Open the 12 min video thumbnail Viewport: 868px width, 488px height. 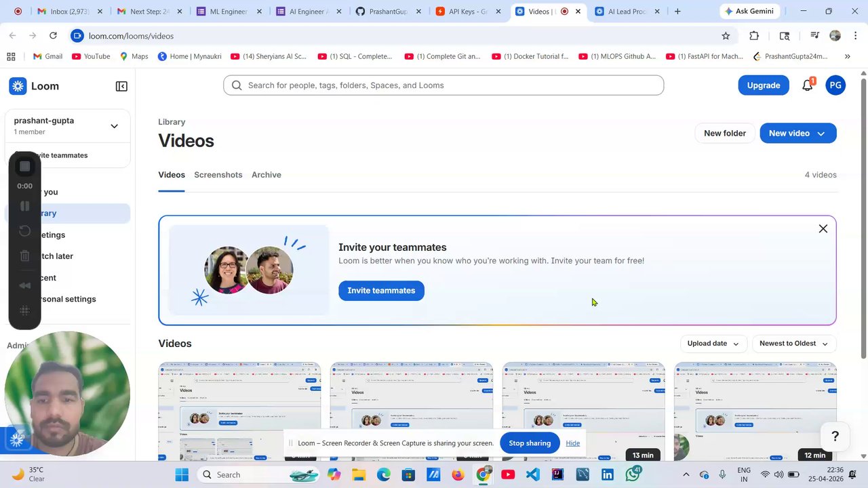(755, 411)
